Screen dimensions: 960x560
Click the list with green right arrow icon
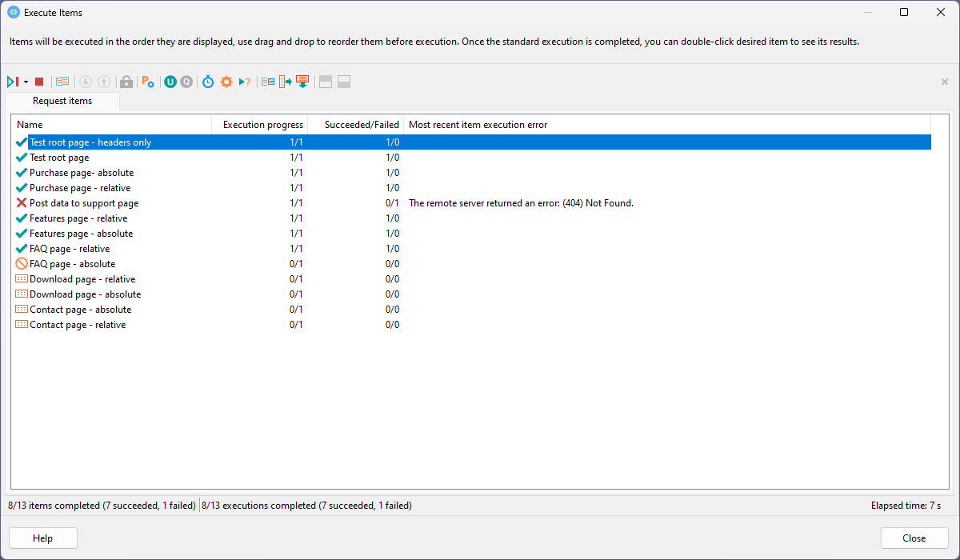pos(286,82)
